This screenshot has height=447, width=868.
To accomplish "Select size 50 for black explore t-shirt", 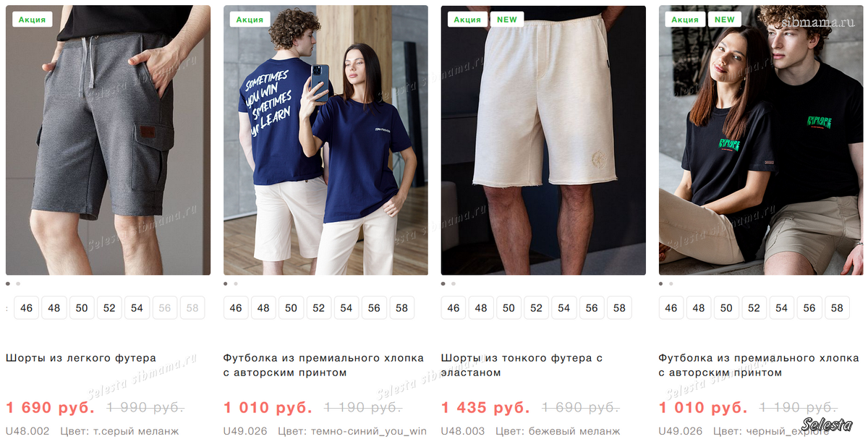I will (x=726, y=307).
